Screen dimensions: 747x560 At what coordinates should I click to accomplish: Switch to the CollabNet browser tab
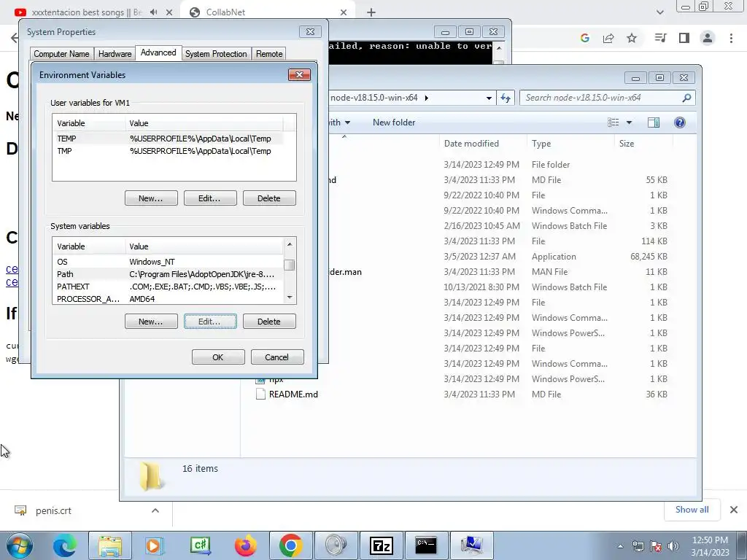click(x=268, y=12)
